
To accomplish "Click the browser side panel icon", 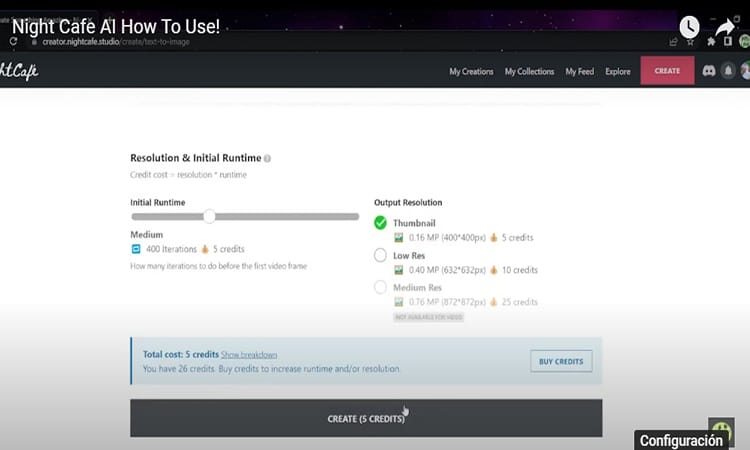I will [728, 41].
